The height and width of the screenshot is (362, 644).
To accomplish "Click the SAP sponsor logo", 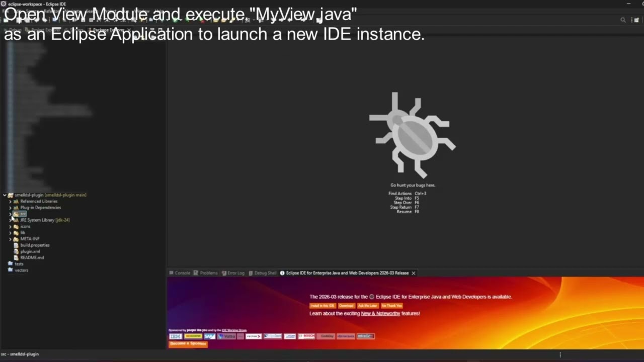I will click(210, 336).
